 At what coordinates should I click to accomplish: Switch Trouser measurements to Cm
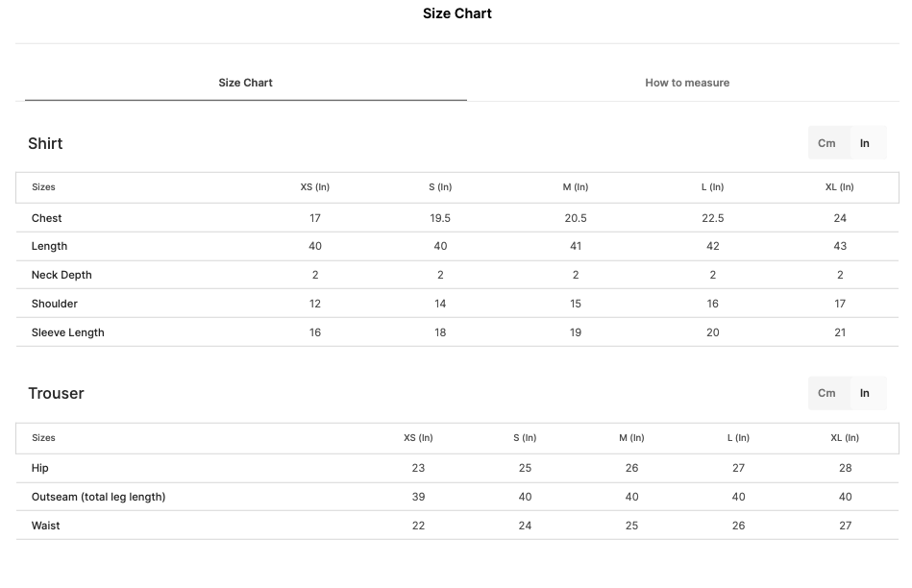click(826, 393)
